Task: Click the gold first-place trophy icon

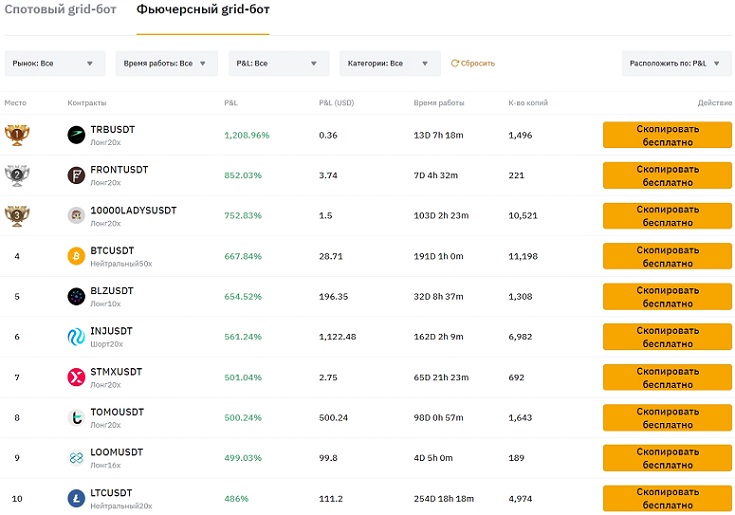Action: [x=17, y=135]
